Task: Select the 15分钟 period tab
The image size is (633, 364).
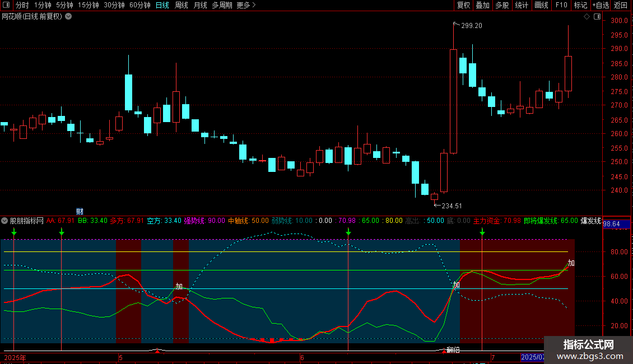Action: 89,5
